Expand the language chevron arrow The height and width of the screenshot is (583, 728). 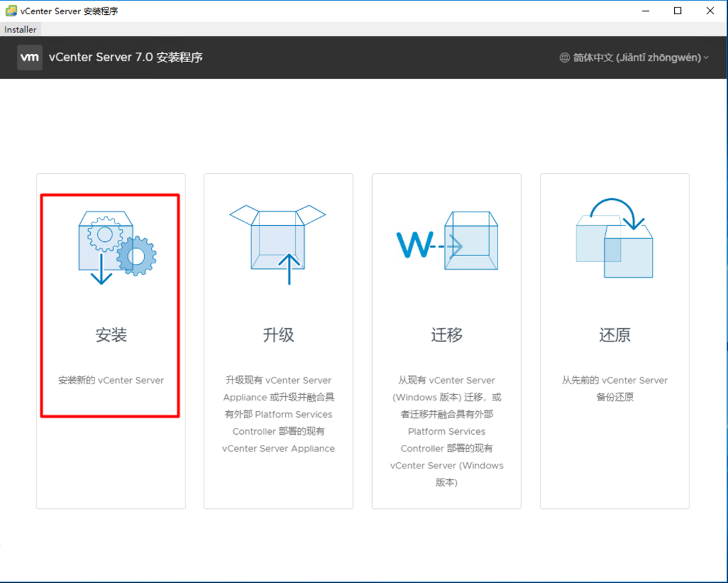coord(706,57)
